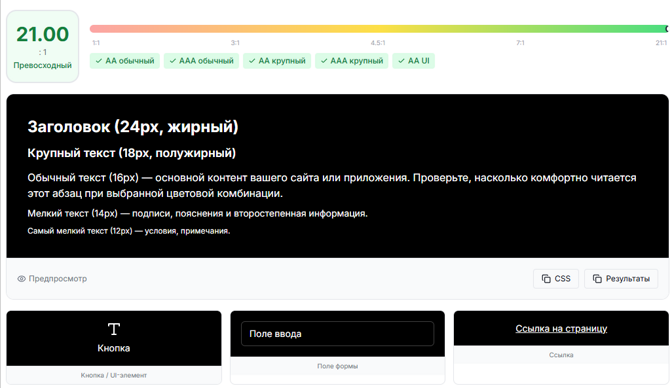This screenshot has height=388, width=672.
Task: Click the AAA крупный pass badge
Action: click(x=352, y=61)
